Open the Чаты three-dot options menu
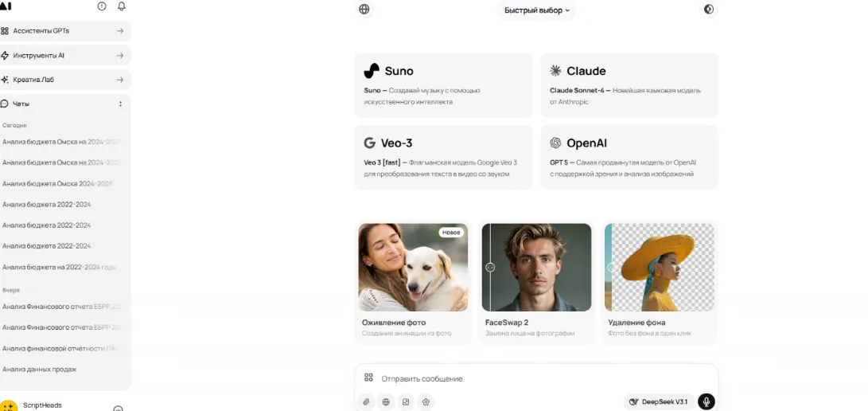 coord(121,104)
